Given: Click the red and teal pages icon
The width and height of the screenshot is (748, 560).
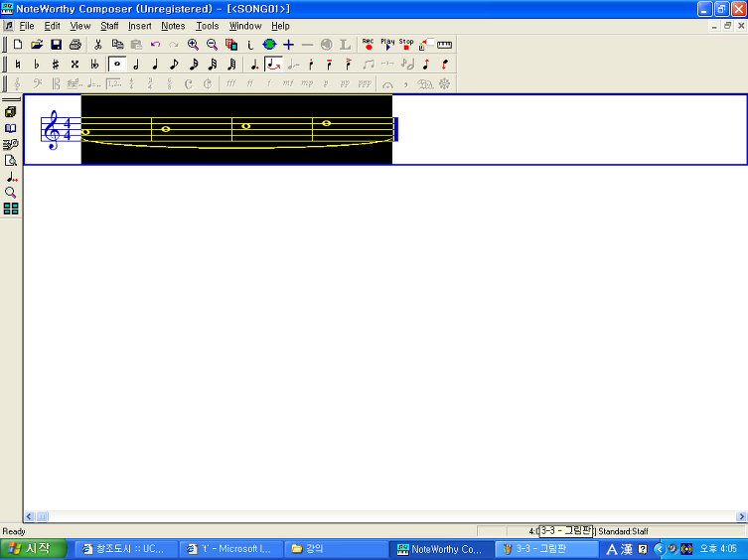Looking at the screenshot, I should pyautogui.click(x=231, y=45).
